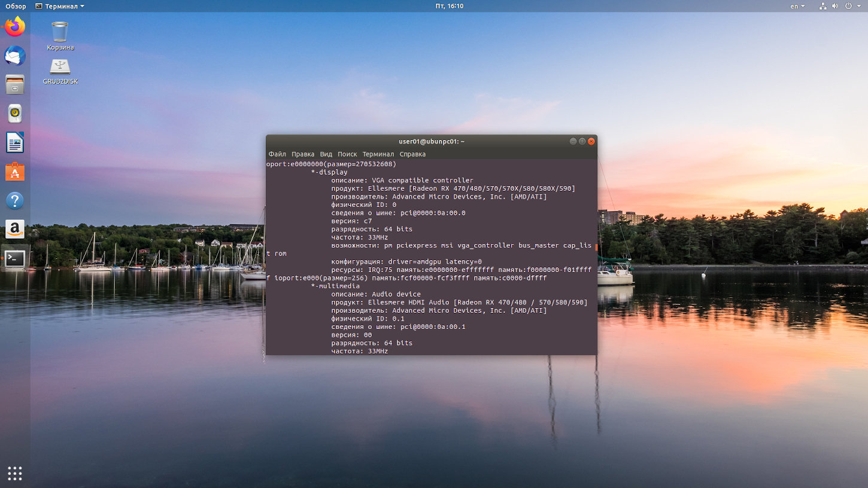Click the driver=amdgpu latency=0 configuration line

pyautogui.click(x=406, y=261)
